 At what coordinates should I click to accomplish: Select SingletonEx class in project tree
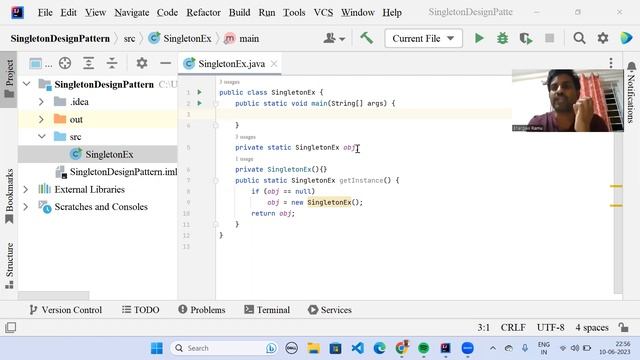pos(98,154)
